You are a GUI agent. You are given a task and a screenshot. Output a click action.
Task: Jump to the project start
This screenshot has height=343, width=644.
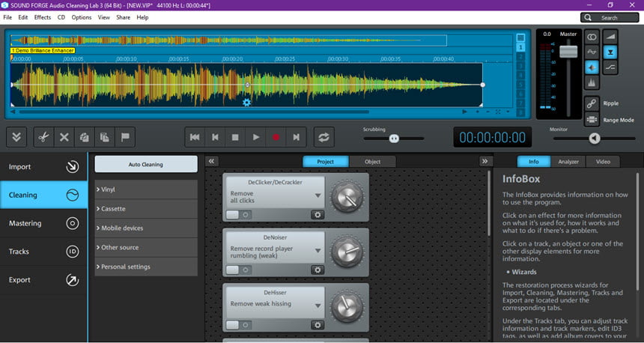pyautogui.click(x=195, y=137)
